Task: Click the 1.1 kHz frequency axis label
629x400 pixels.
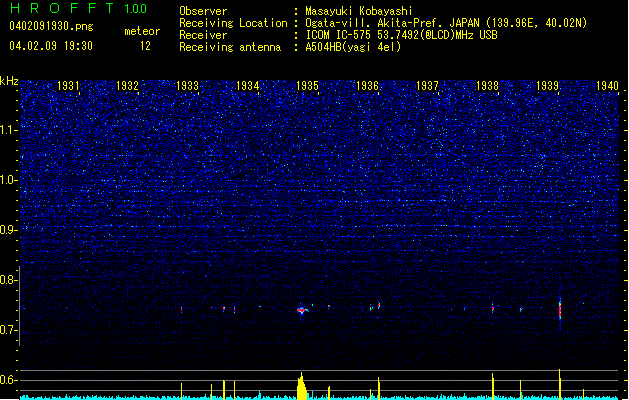Action: [x=8, y=130]
